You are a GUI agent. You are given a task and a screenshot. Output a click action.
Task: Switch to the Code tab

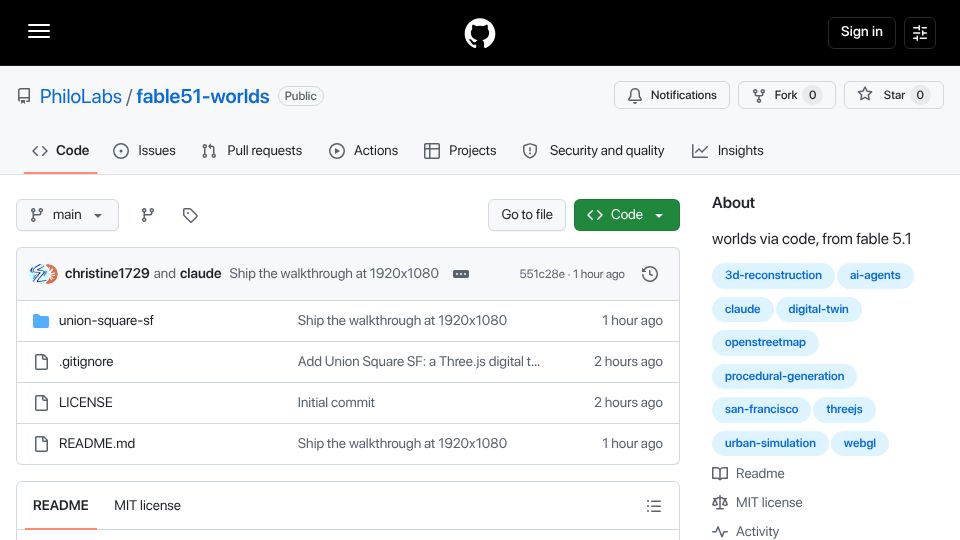61,151
